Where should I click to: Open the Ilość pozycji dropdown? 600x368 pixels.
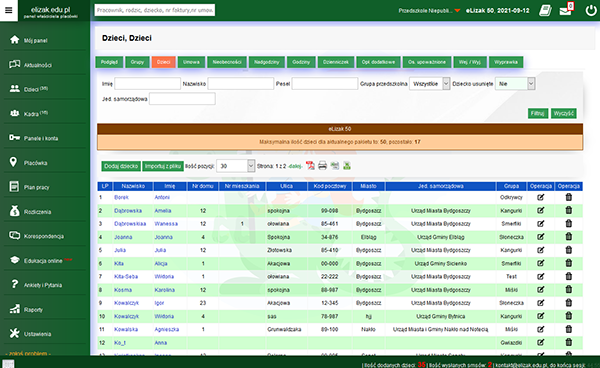coord(235,166)
